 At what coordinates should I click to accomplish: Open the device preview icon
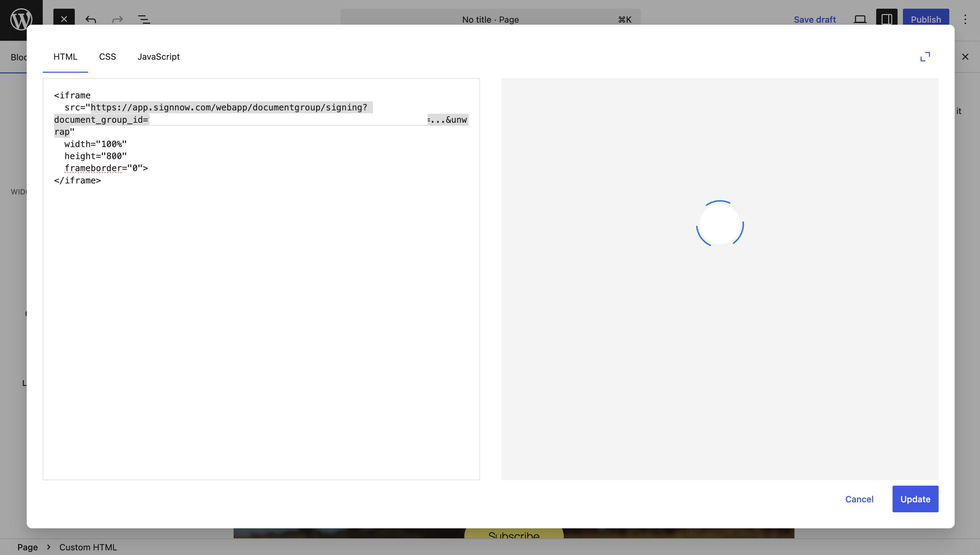(860, 19)
